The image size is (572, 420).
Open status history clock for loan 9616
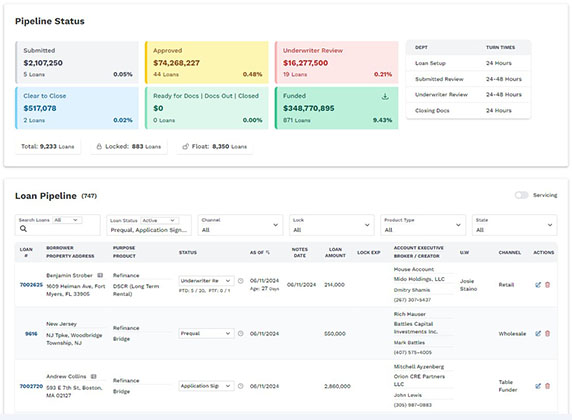click(240, 334)
